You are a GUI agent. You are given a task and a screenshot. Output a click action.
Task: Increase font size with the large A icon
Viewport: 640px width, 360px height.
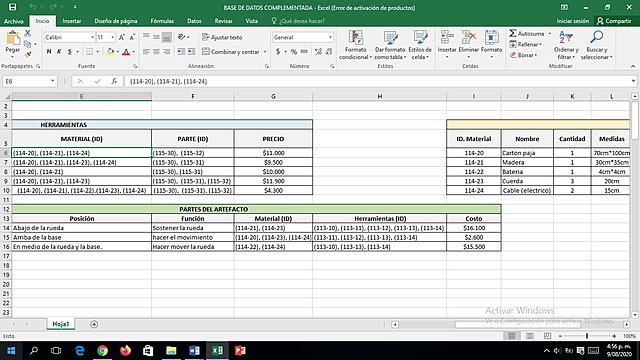pos(122,38)
